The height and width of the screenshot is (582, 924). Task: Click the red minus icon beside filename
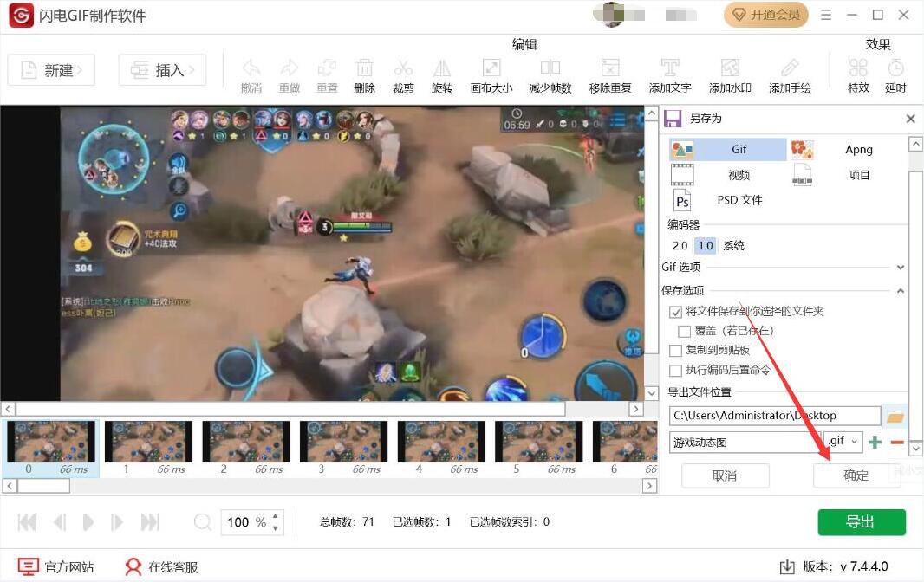[897, 442]
